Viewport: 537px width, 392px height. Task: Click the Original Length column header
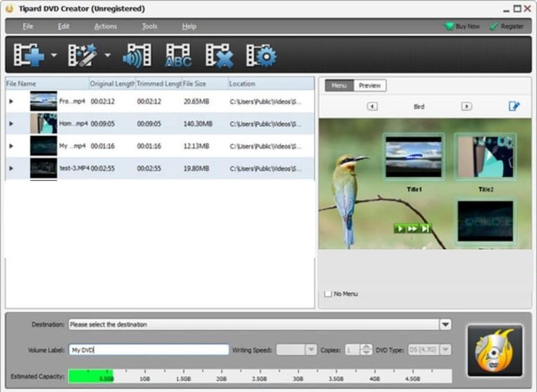112,84
